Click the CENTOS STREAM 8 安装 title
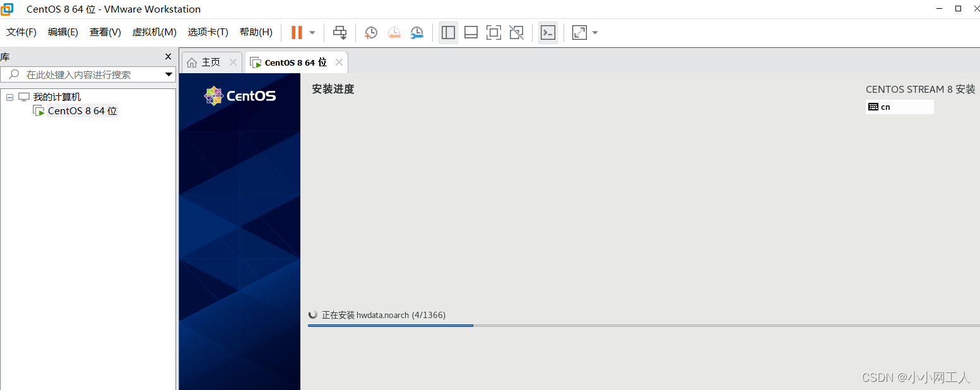Viewport: 980px width, 390px height. pyautogui.click(x=921, y=90)
